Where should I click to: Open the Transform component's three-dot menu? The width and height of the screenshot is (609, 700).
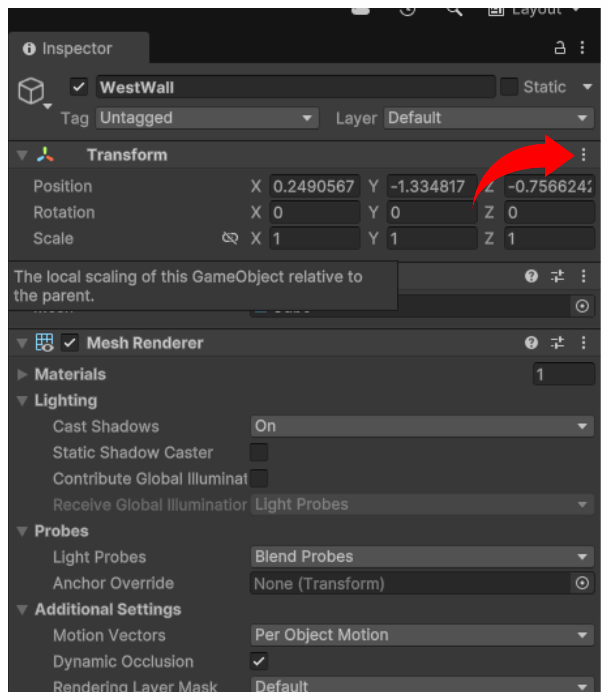point(583,155)
